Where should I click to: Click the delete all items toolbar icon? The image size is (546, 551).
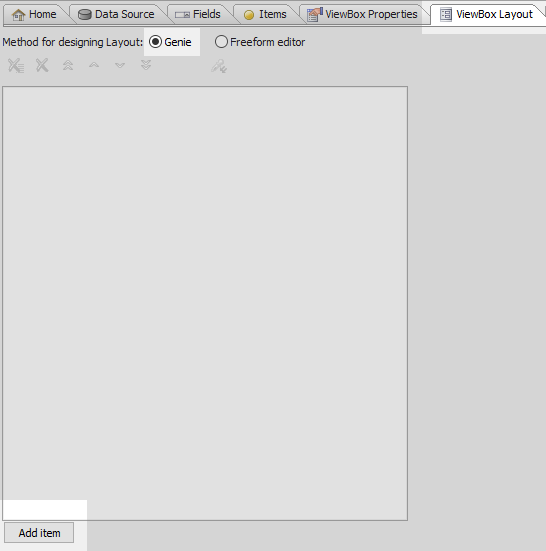coord(16,65)
